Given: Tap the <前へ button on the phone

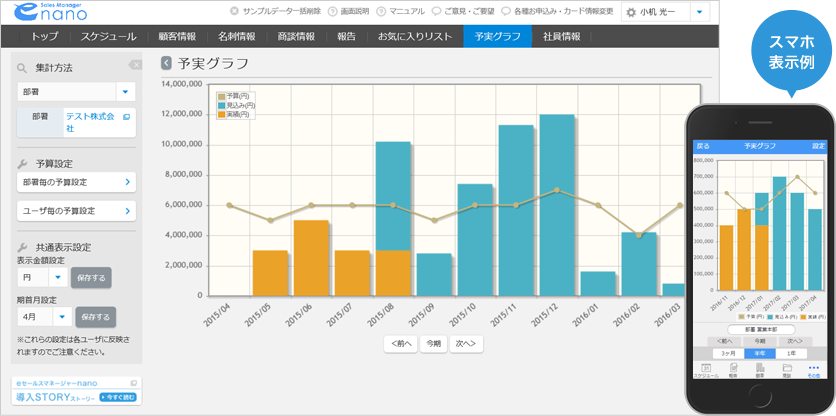Looking at the screenshot, I should tap(725, 341).
